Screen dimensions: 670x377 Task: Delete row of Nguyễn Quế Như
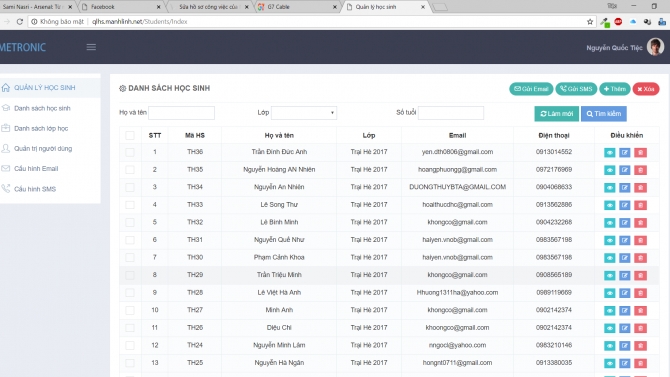(x=640, y=240)
